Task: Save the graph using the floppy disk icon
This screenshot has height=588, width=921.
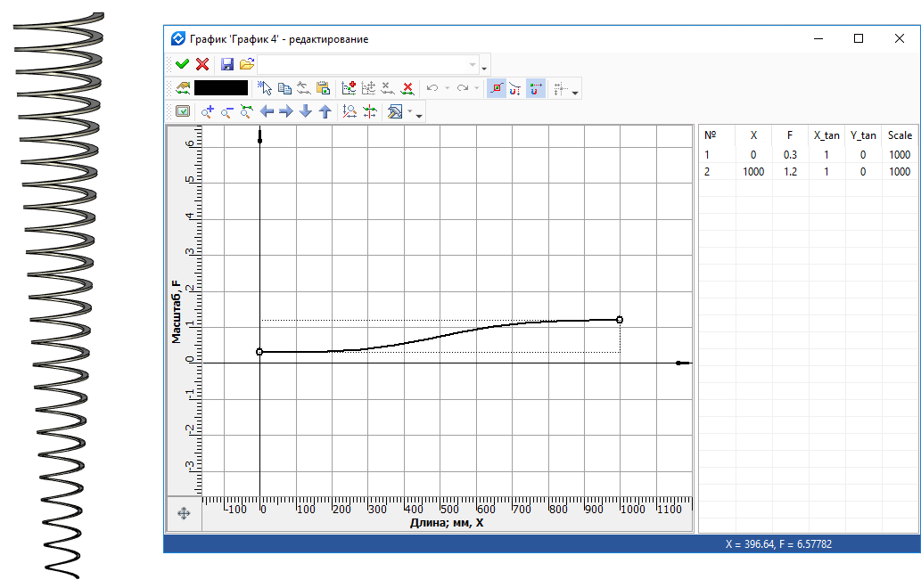Action: [227, 65]
